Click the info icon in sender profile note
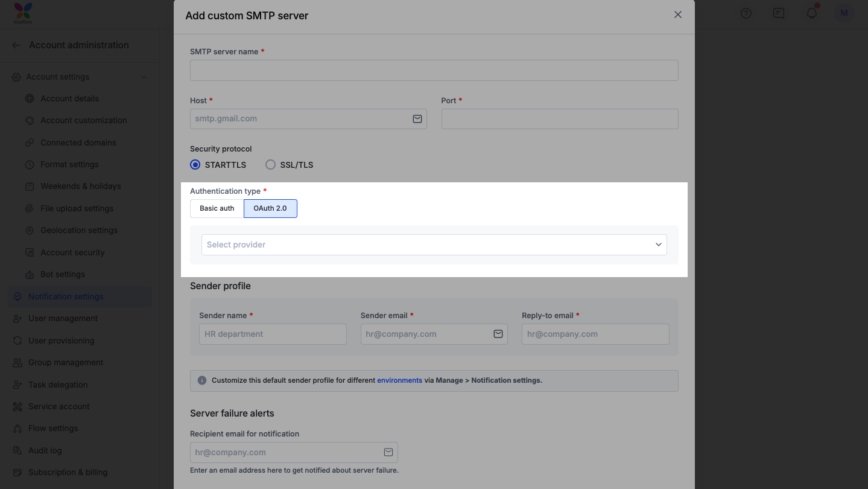 click(x=202, y=380)
